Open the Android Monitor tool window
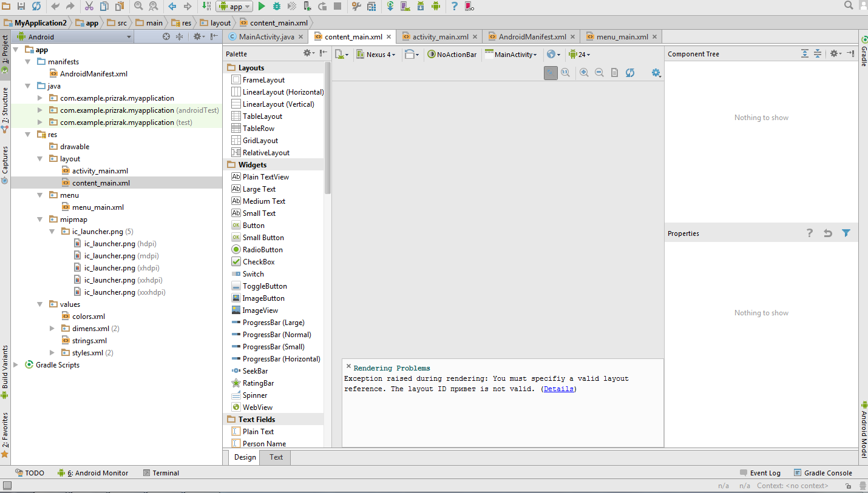 [93, 473]
